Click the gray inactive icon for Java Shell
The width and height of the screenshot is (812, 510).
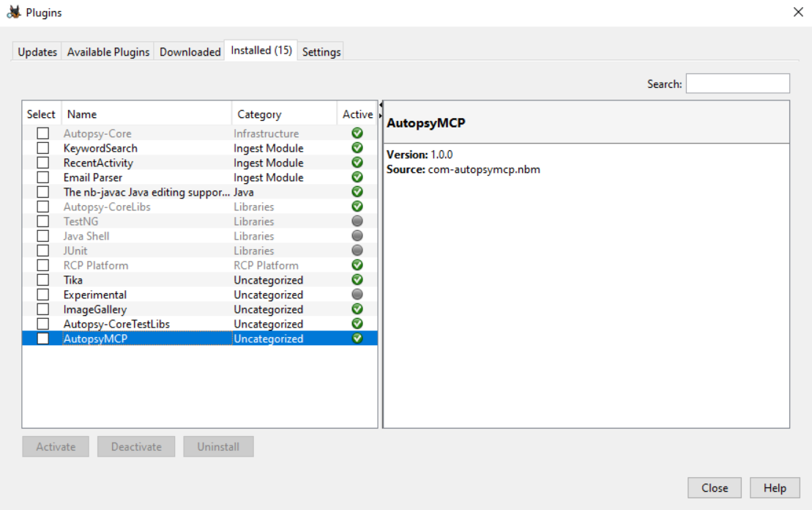pyautogui.click(x=357, y=236)
